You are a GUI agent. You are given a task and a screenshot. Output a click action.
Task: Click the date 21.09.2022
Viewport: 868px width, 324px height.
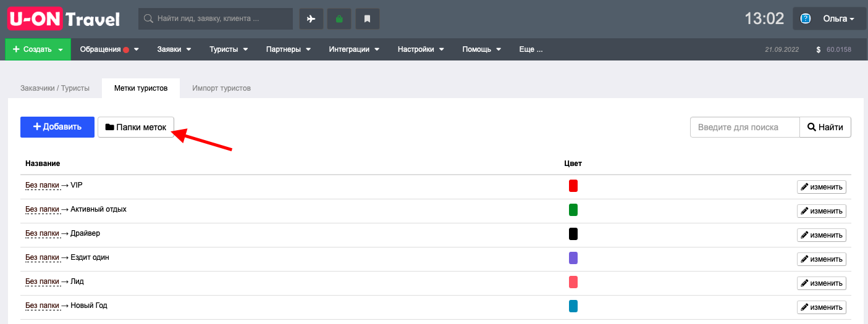pos(783,49)
